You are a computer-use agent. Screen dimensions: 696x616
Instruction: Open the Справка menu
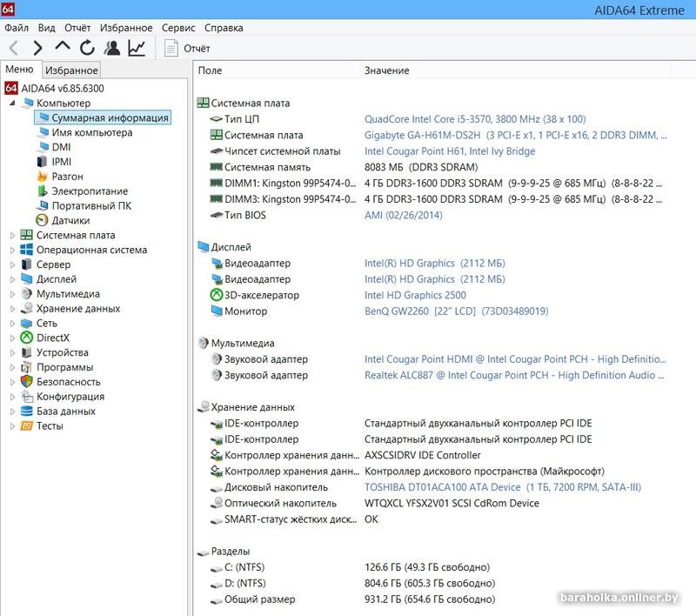pyautogui.click(x=224, y=28)
